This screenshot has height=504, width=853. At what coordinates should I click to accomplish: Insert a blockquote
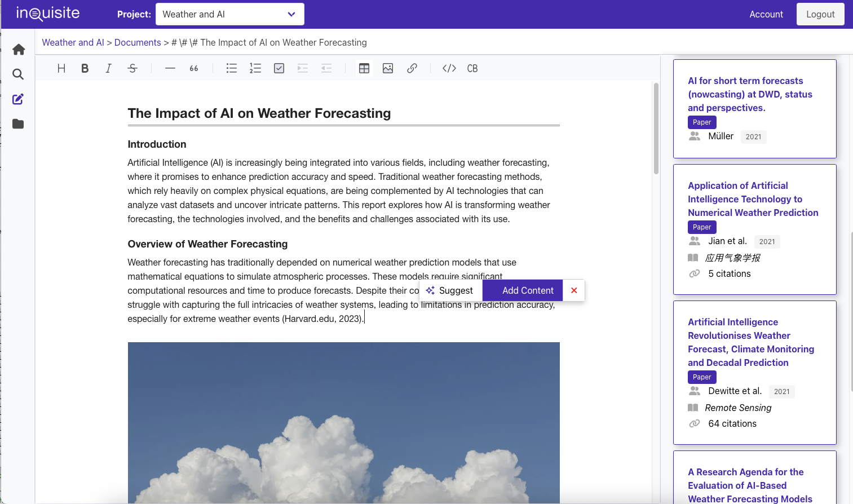coord(194,68)
